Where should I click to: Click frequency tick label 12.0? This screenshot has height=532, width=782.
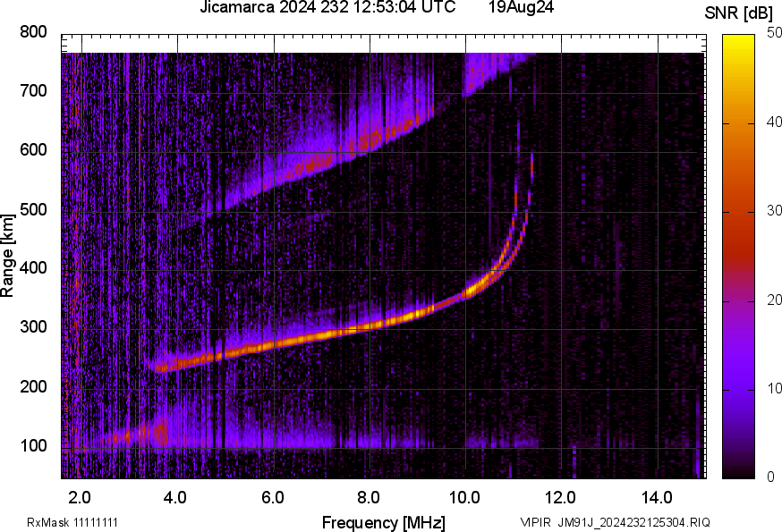tap(561, 498)
